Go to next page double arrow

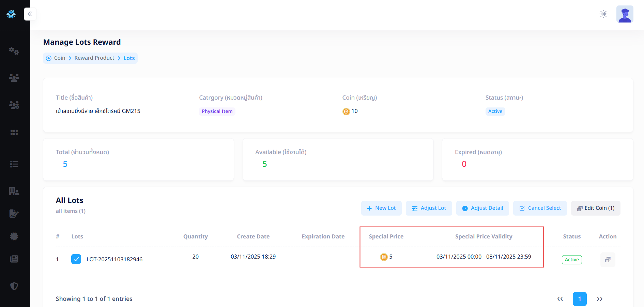coord(599,299)
